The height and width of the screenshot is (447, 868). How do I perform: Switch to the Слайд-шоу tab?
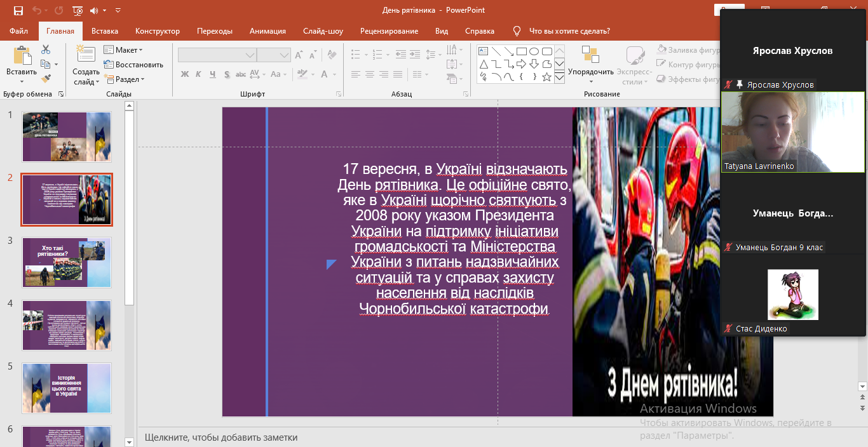(x=323, y=31)
